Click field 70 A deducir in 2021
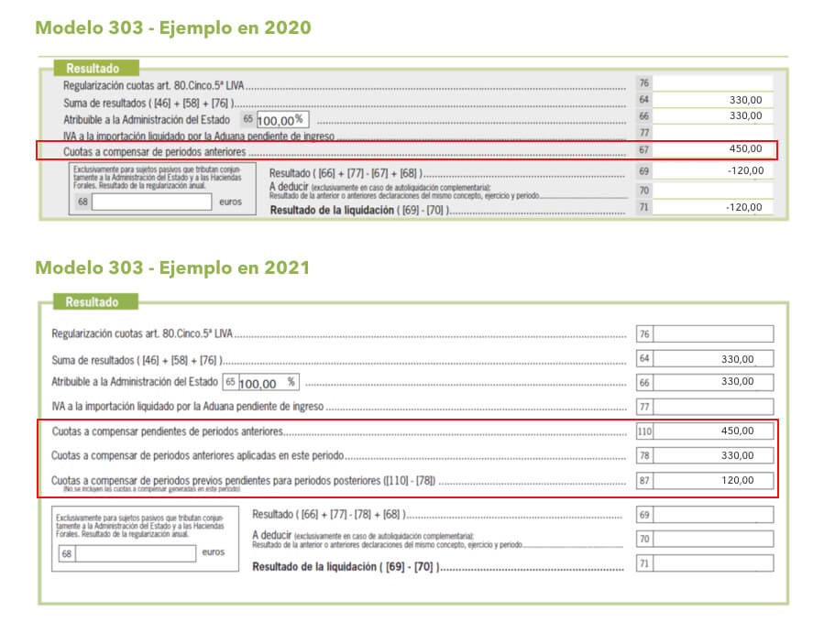Viewport: 824px width, 644px height. 713,539
